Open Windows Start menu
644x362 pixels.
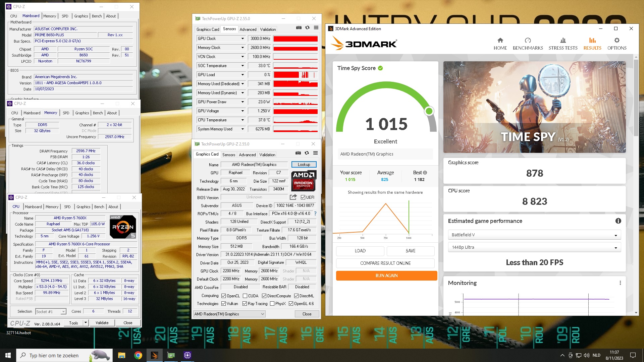pyautogui.click(x=8, y=355)
